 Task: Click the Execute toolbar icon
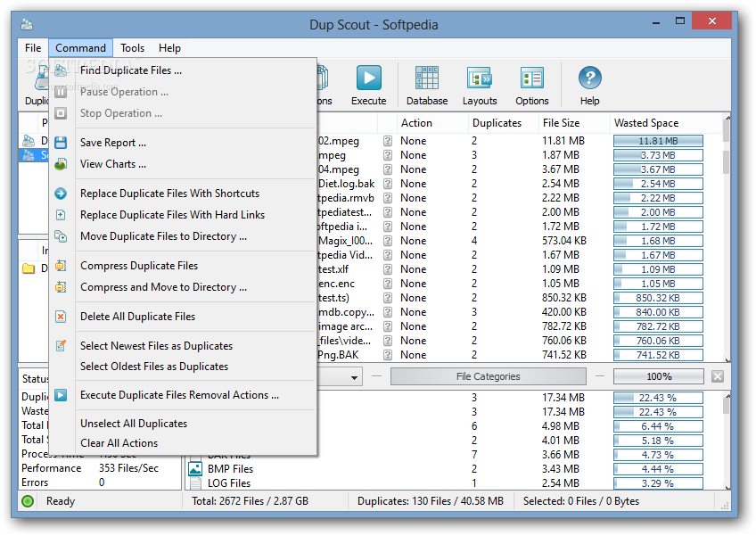pyautogui.click(x=369, y=78)
